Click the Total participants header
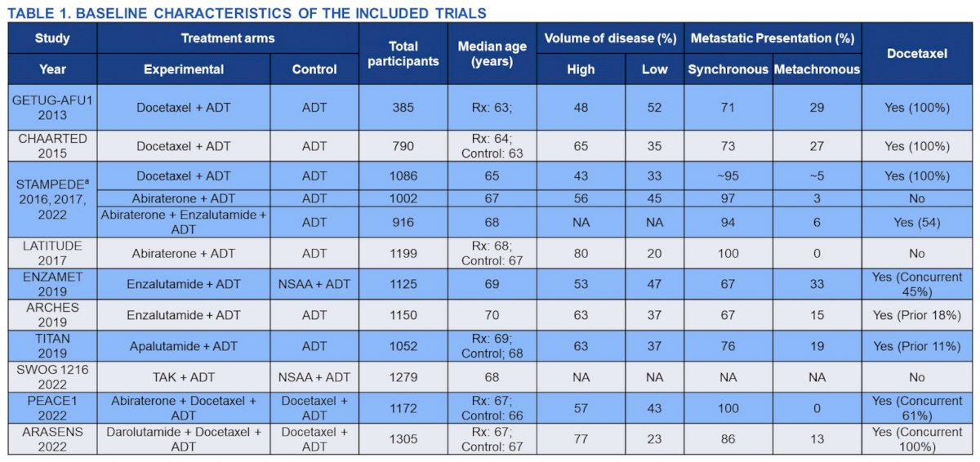Screen dimensions: 980x462 pos(403,54)
